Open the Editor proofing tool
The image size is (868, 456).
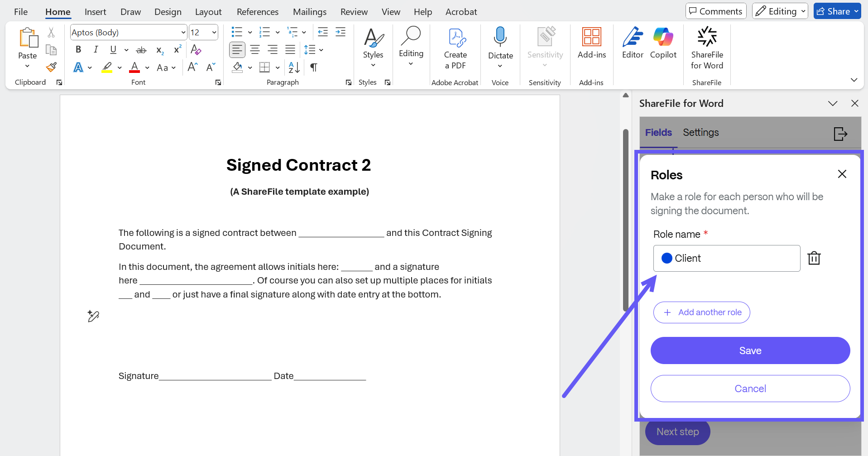(632, 43)
